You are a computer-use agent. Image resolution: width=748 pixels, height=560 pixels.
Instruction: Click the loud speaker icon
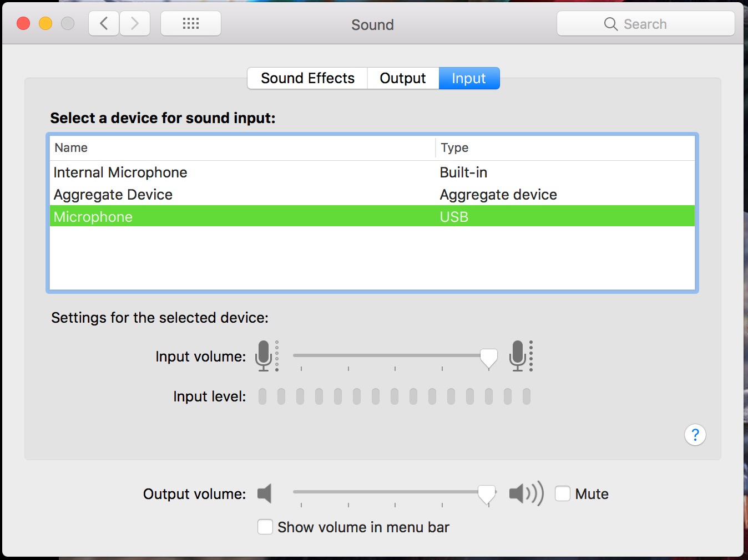pyautogui.click(x=525, y=493)
